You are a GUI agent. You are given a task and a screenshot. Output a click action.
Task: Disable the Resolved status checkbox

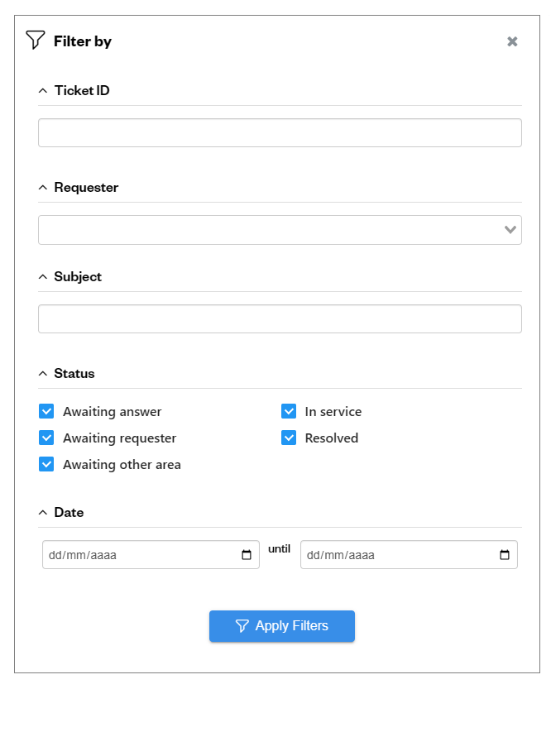(289, 438)
